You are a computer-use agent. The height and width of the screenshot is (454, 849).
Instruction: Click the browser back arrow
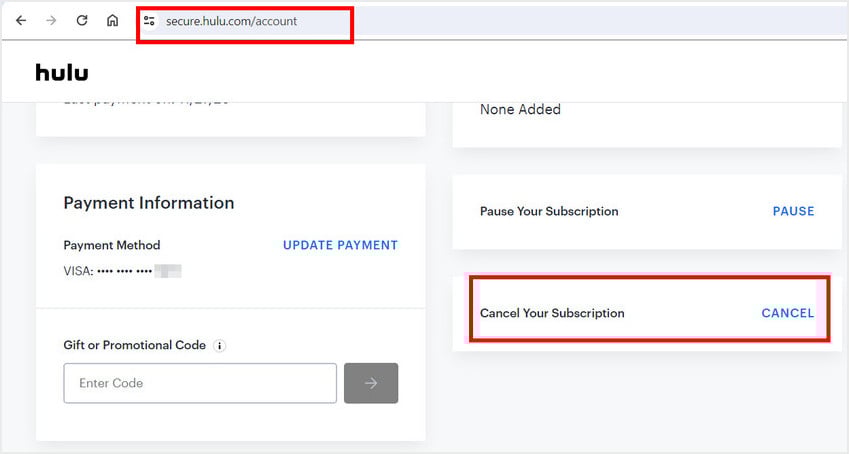21,21
